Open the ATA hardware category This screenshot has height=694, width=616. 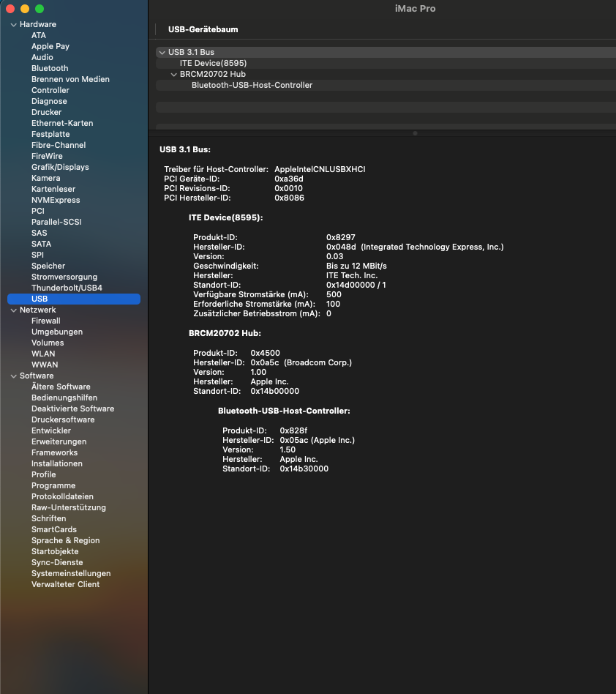click(39, 35)
